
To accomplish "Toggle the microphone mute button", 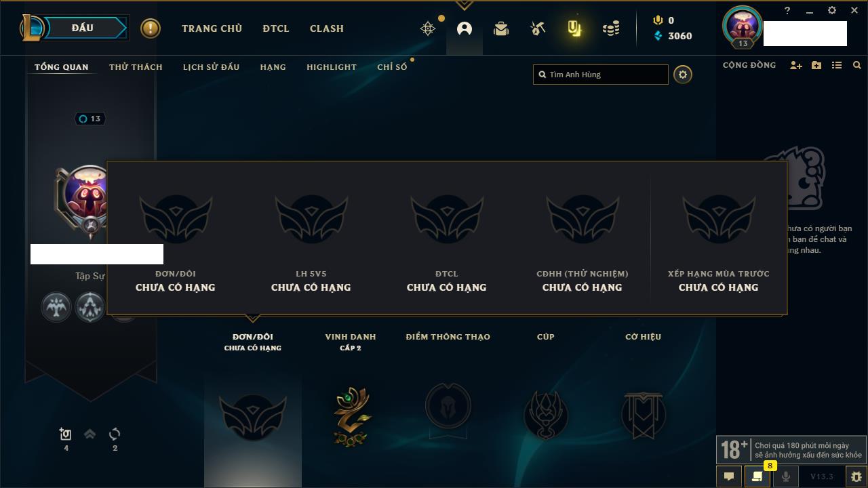I will 786,476.
